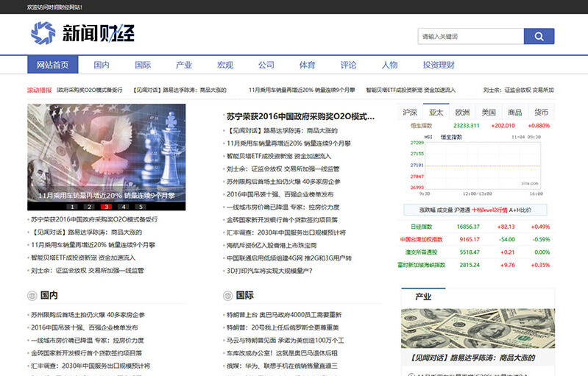This screenshot has height=376, width=588.
Task: Click the 成交量 link below the chart
Action: coord(444,210)
